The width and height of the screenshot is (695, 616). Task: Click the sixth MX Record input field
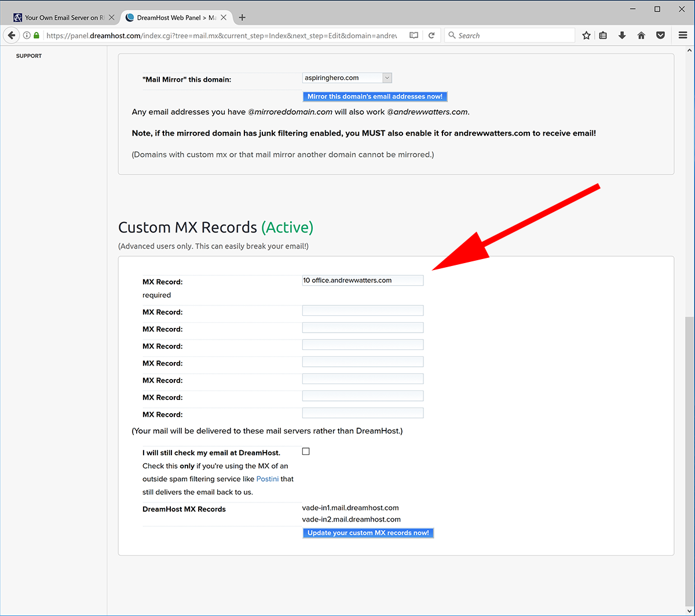(x=363, y=379)
